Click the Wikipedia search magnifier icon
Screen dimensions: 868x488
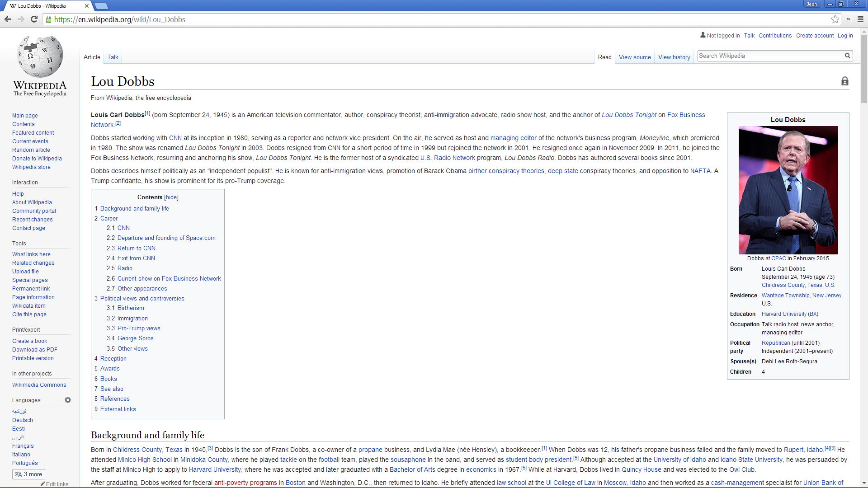tap(848, 56)
